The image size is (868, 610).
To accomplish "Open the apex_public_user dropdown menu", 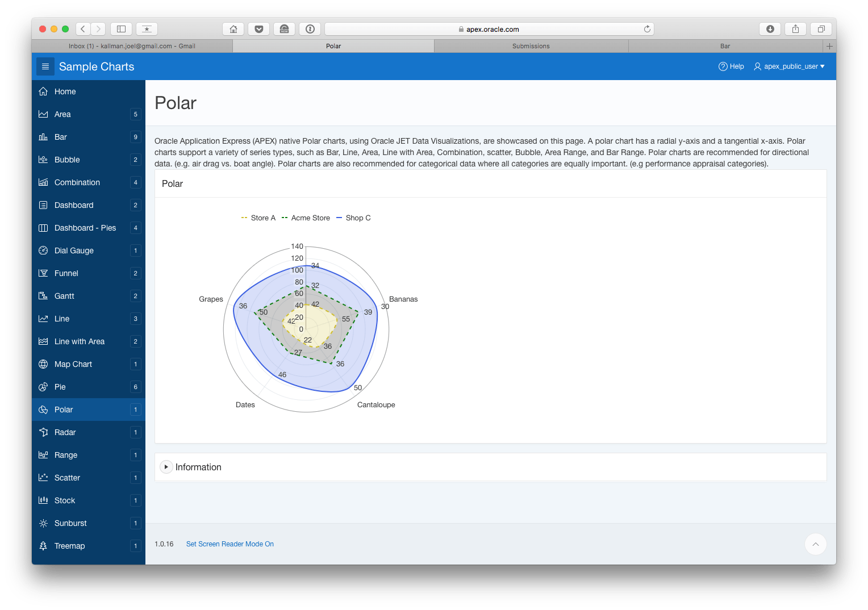I will 789,66.
